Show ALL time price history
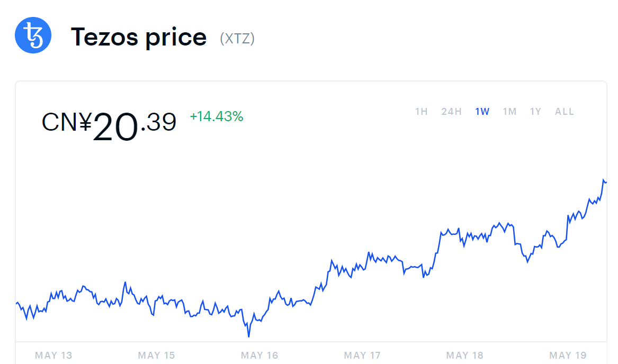618x364 pixels. [565, 112]
